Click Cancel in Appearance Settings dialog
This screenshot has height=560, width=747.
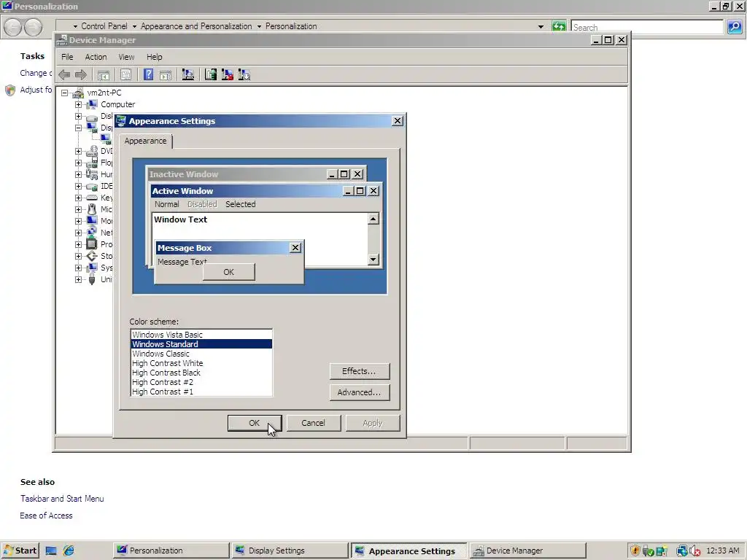pos(313,423)
